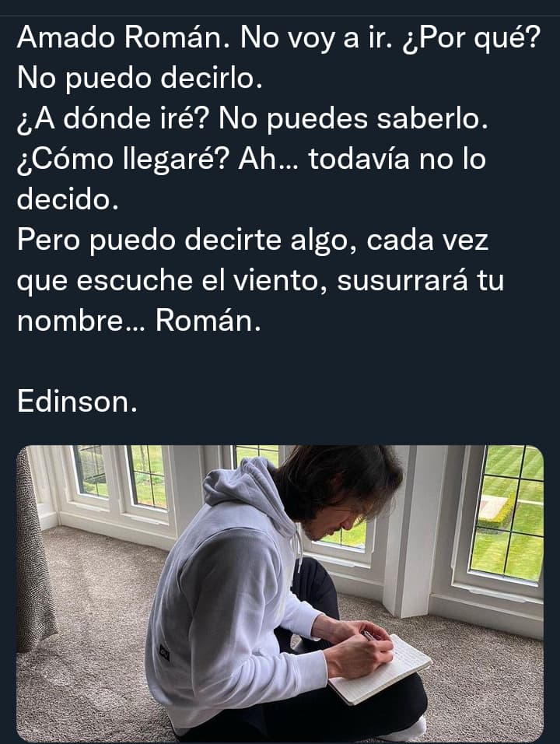The image size is (560, 744).
Task: Click the 'No puedo decirlo.' text line
Action: (x=140, y=79)
